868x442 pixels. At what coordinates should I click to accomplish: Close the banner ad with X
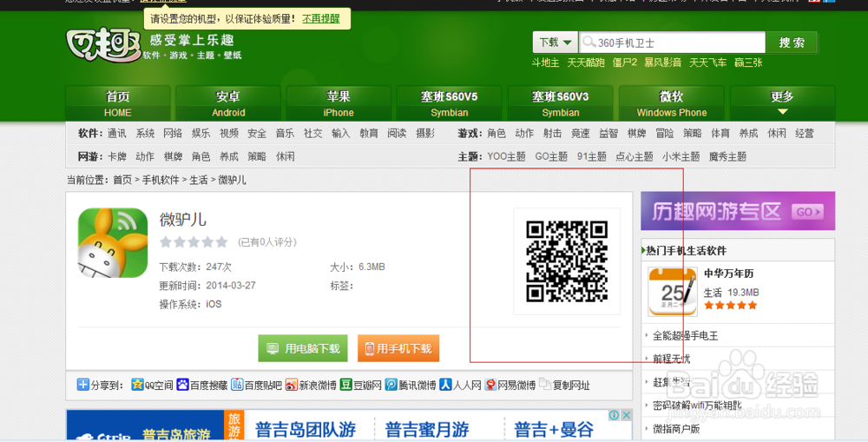(x=626, y=415)
